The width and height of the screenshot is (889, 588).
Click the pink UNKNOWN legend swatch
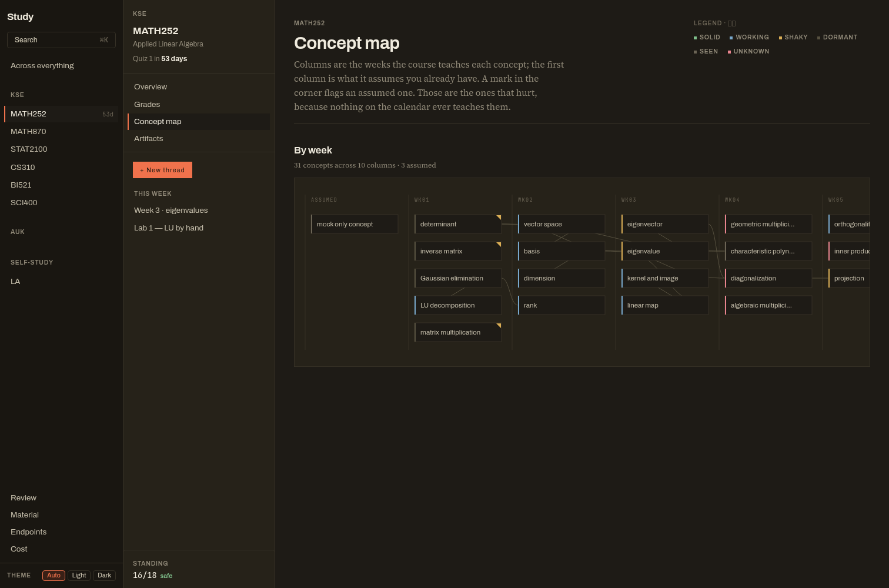[729, 52]
